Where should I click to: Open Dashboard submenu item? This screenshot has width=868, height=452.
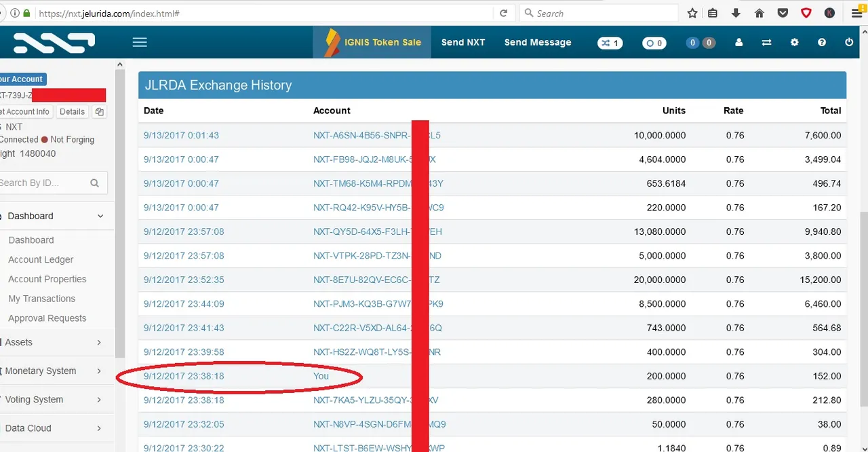[x=31, y=240]
